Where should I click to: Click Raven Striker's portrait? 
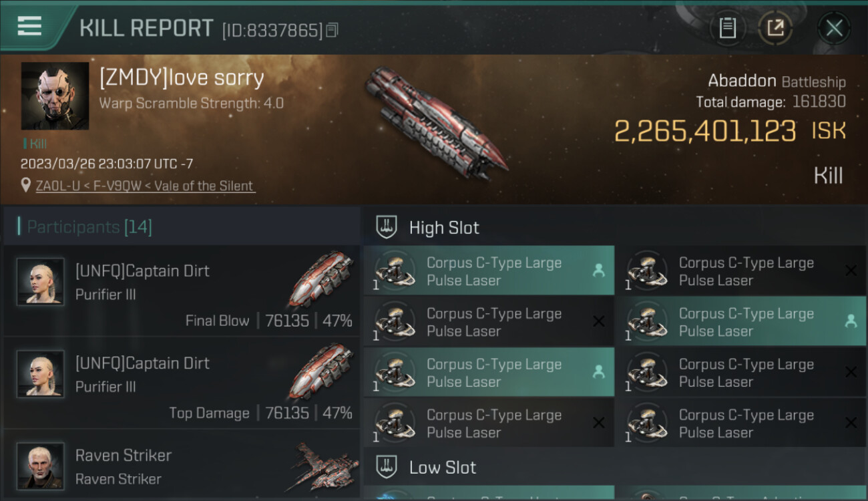coord(41,465)
